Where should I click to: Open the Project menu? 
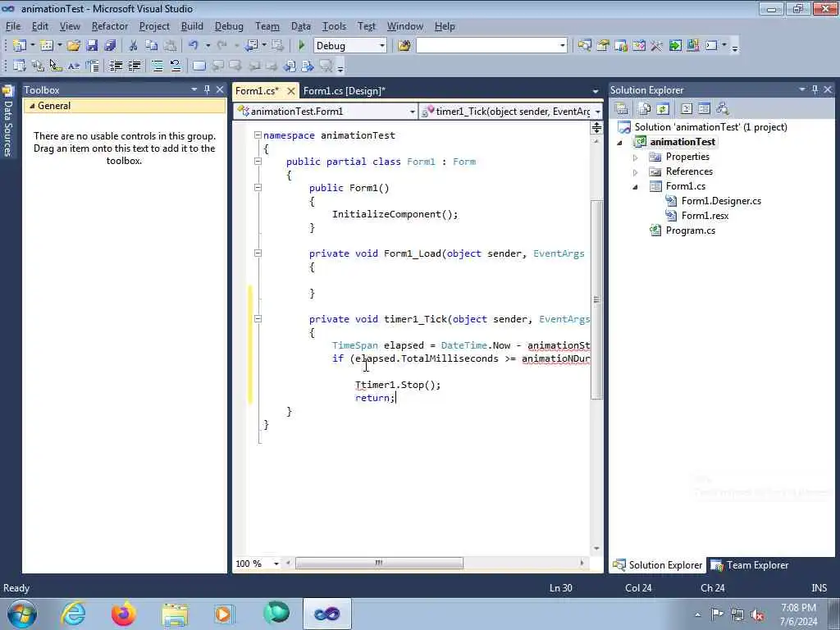pos(154,26)
